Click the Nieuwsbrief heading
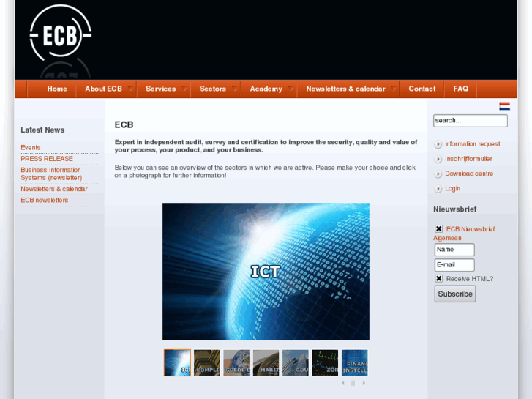Image resolution: width=532 pixels, height=399 pixels. pos(455,209)
